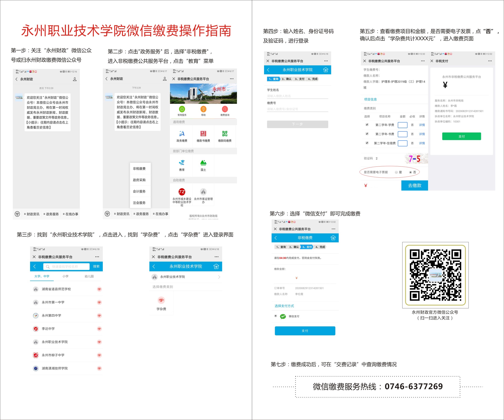Image resolution: width=504 pixels, height=420 pixels.
Task: Open 永州市城乡建设中等职业技术学校 icon
Action: tap(182, 192)
